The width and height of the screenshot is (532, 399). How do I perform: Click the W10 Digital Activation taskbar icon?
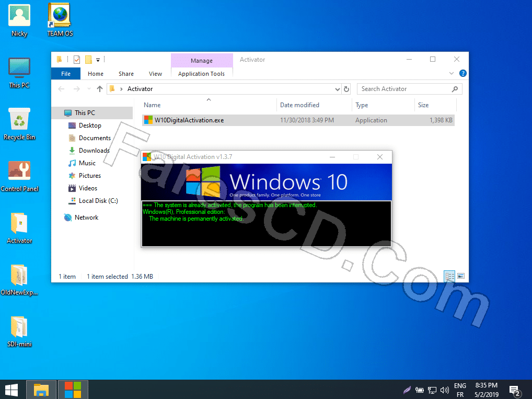[x=73, y=390]
